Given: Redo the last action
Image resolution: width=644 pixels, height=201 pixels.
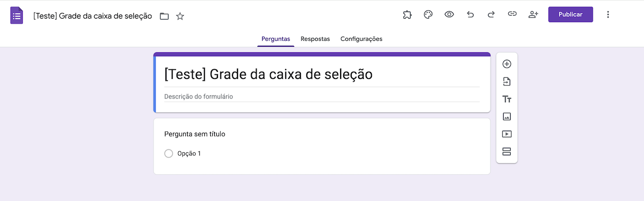Looking at the screenshot, I should tap(491, 15).
